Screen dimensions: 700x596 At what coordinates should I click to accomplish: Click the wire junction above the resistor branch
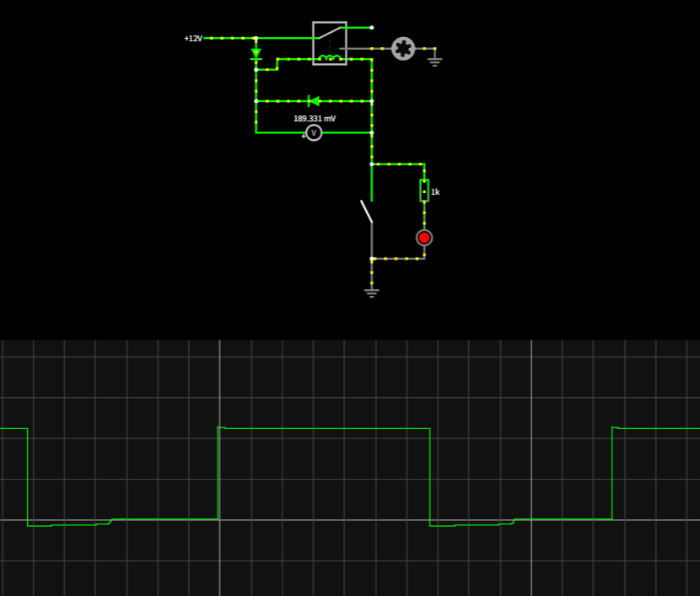click(371, 164)
